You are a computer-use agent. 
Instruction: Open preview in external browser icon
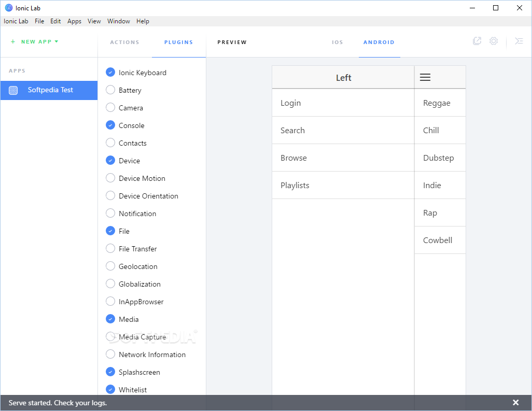tap(477, 41)
